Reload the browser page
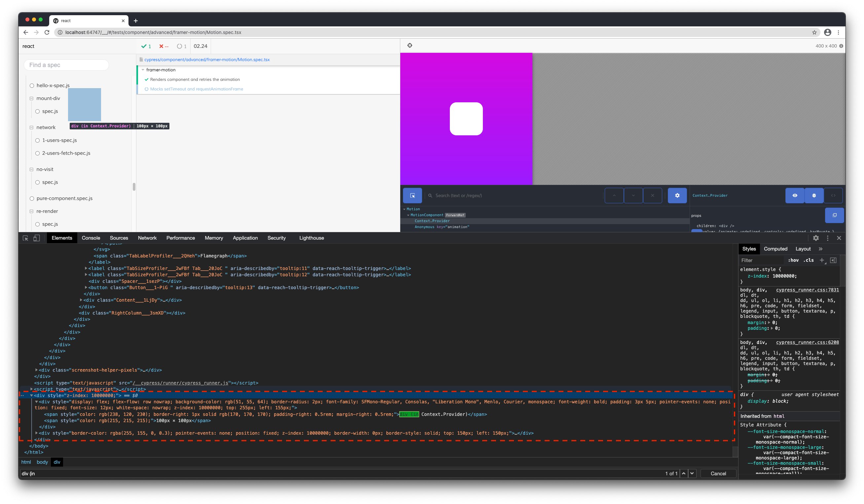 coord(47,33)
